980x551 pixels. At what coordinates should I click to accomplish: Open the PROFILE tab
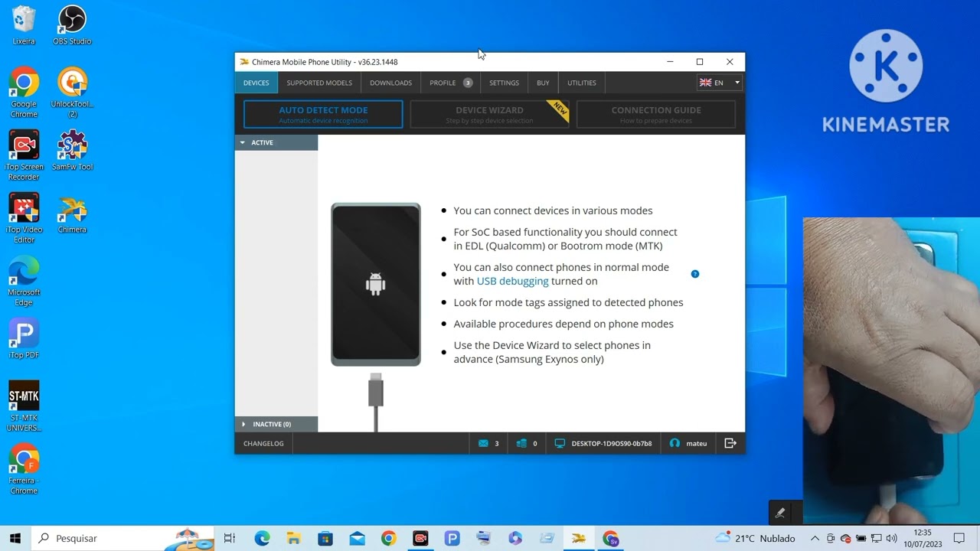pos(450,83)
